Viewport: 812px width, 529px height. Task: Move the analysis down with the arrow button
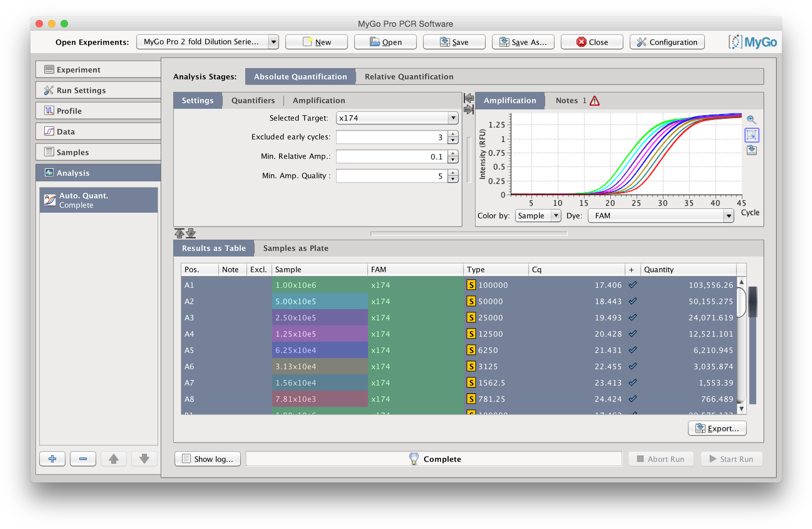click(144, 459)
